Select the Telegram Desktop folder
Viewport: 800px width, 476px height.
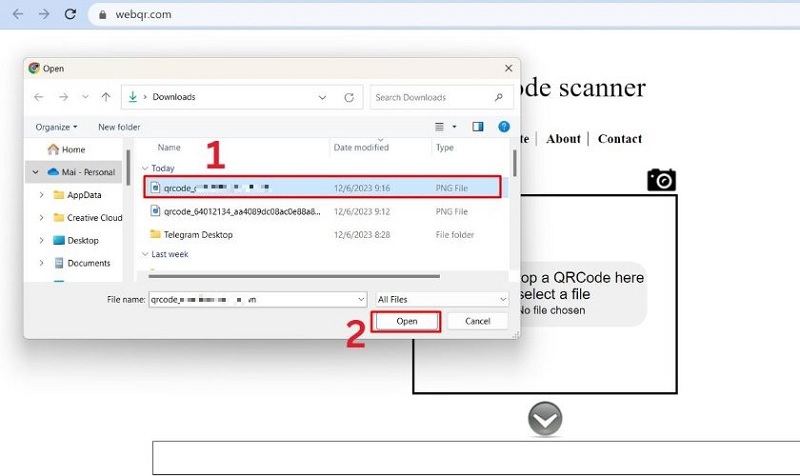click(x=197, y=234)
